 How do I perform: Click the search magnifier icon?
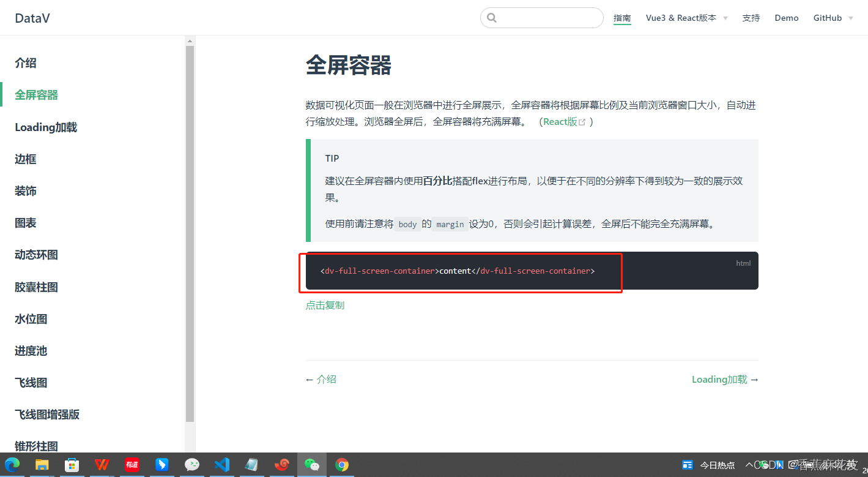pos(492,18)
